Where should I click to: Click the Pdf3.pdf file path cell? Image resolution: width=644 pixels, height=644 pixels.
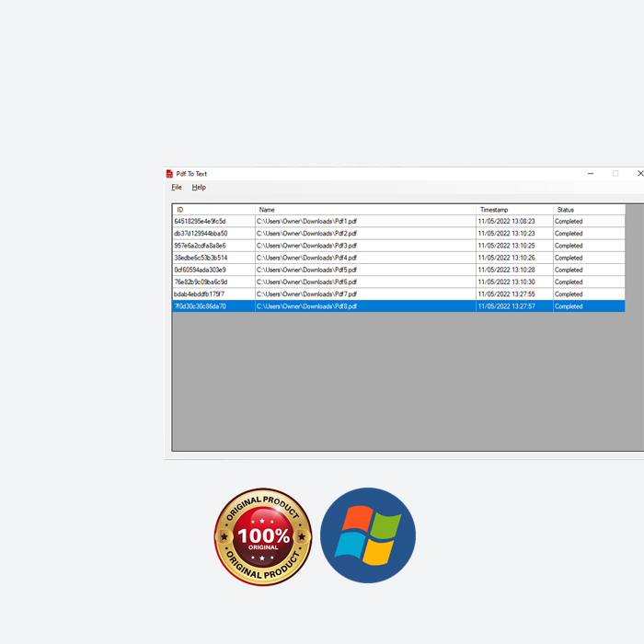click(x=365, y=246)
